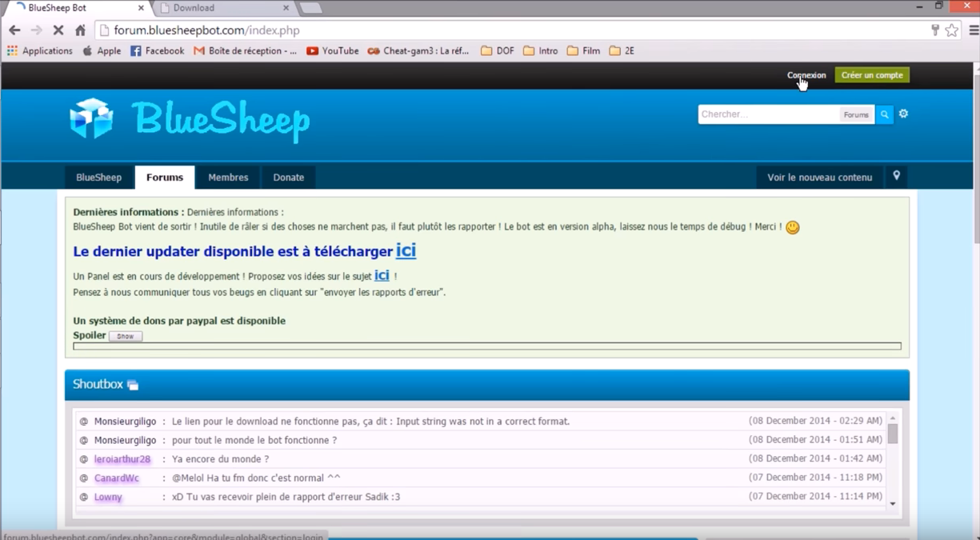Select the Forums navigation tab
Screen dimensions: 980x540
(165, 178)
